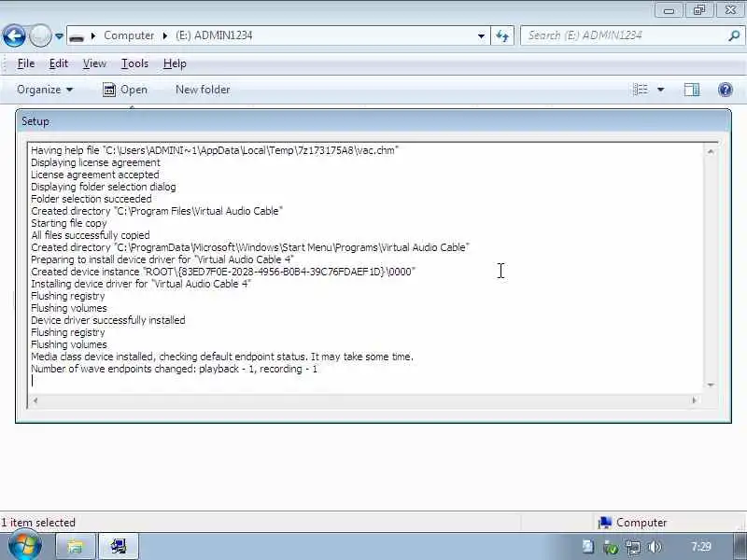Click the Setup installer taskbar button
Screen dimensions: 747x560
(119, 547)
